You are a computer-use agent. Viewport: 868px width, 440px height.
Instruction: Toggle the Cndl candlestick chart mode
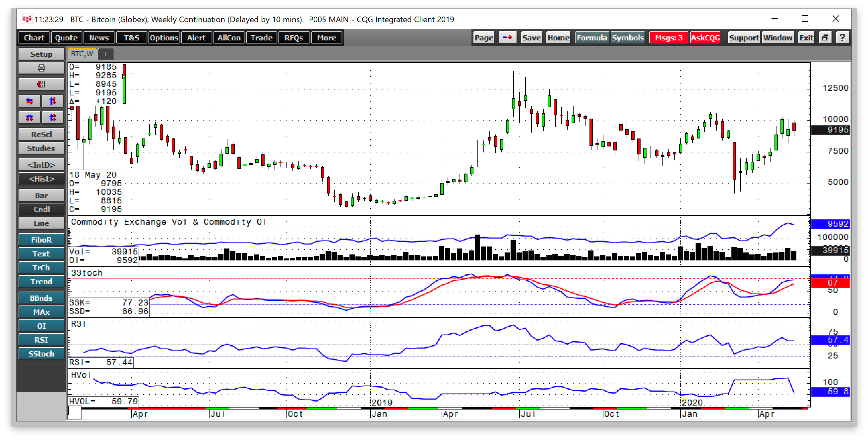point(41,209)
